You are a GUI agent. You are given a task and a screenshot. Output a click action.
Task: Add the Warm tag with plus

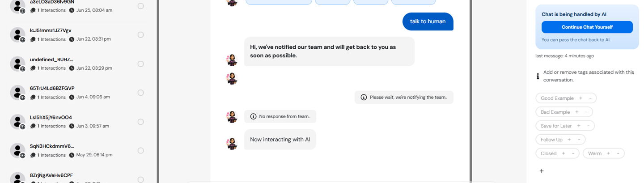[x=608, y=153]
